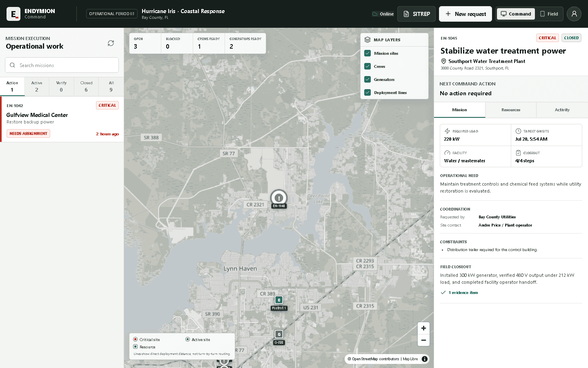Open the user profile avatar
The image size is (588, 368).
[574, 14]
